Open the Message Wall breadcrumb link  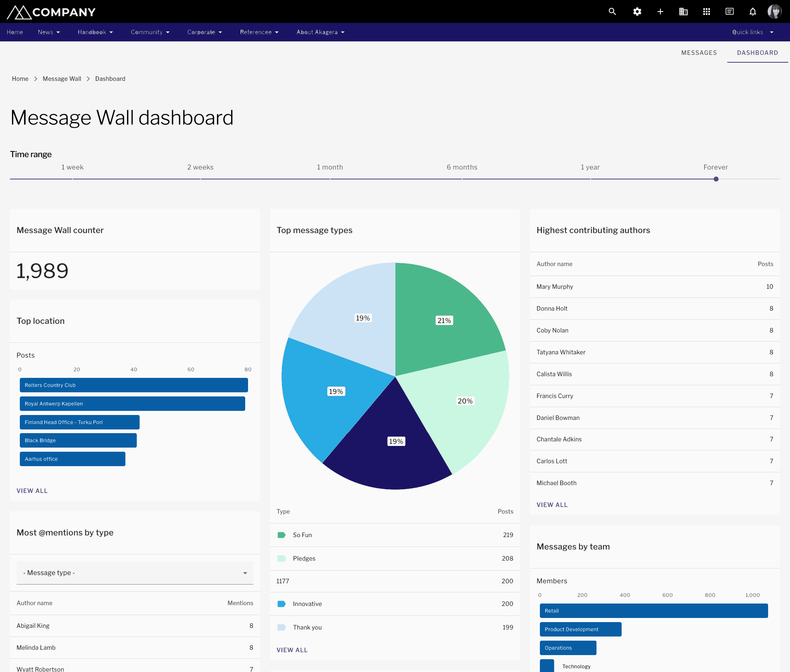click(62, 78)
